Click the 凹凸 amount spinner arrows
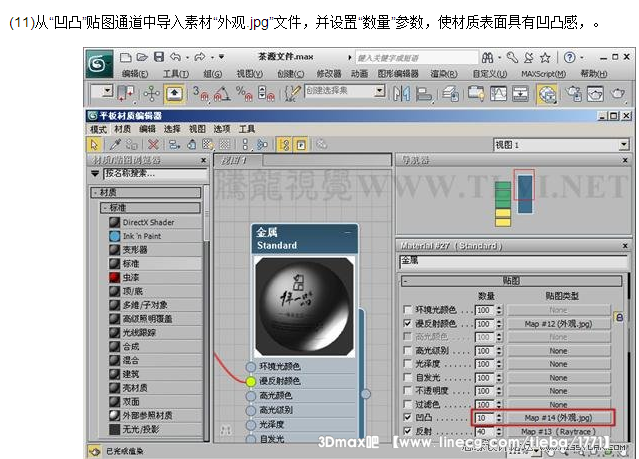The image size is (639, 459). [x=499, y=418]
